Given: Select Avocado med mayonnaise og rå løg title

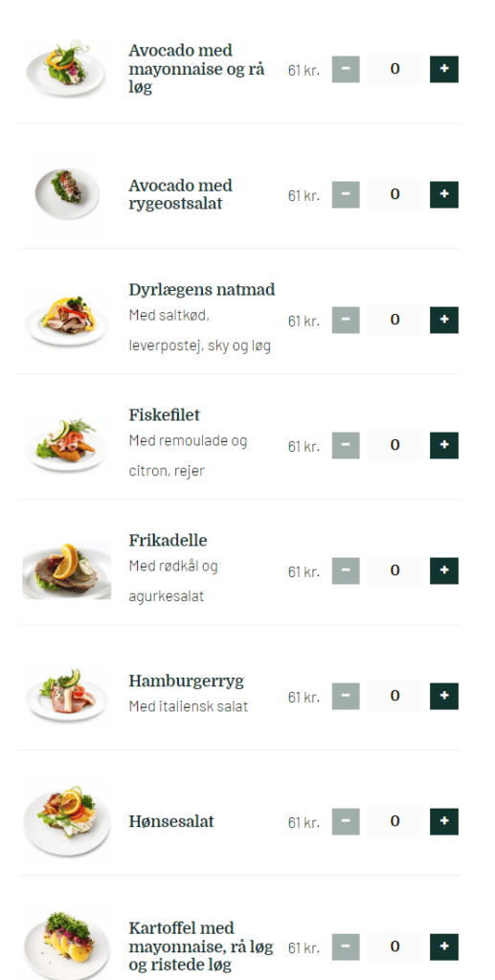Looking at the screenshot, I should tap(196, 69).
